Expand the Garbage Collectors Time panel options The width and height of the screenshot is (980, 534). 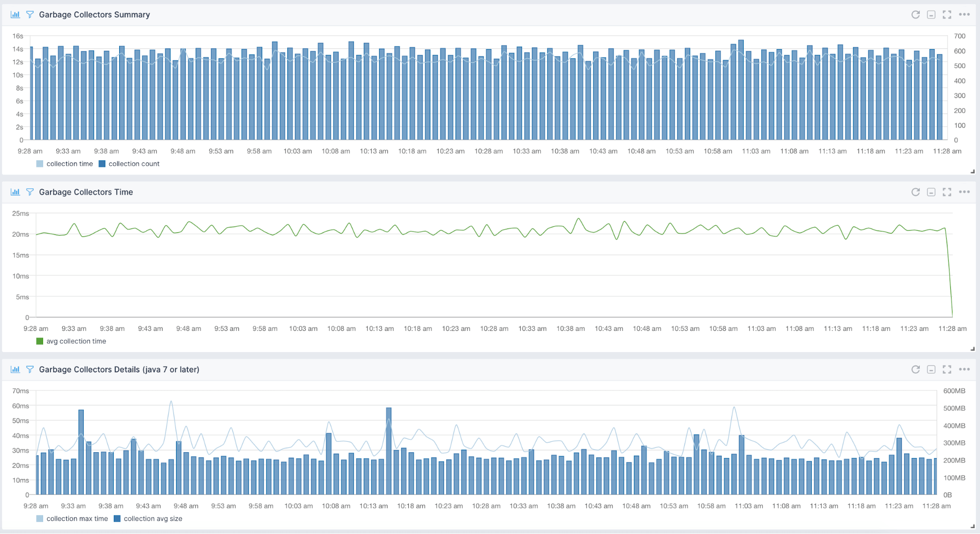click(966, 191)
